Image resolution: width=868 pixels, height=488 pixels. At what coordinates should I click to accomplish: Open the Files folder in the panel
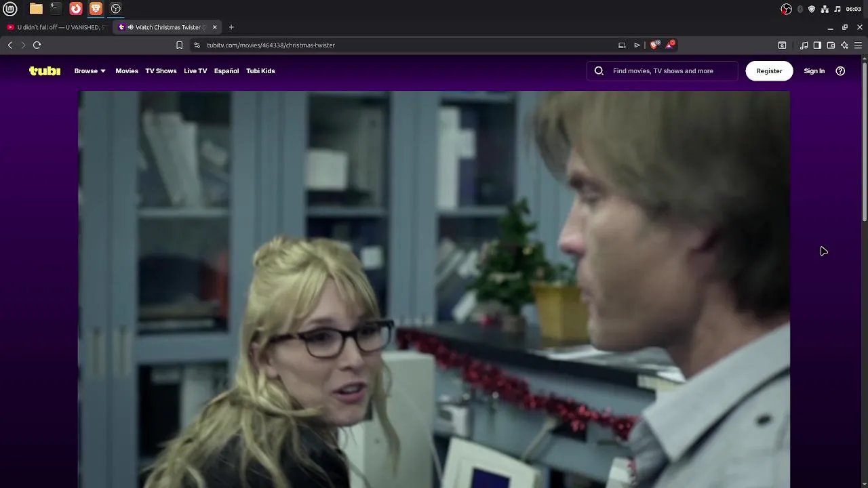pos(36,9)
